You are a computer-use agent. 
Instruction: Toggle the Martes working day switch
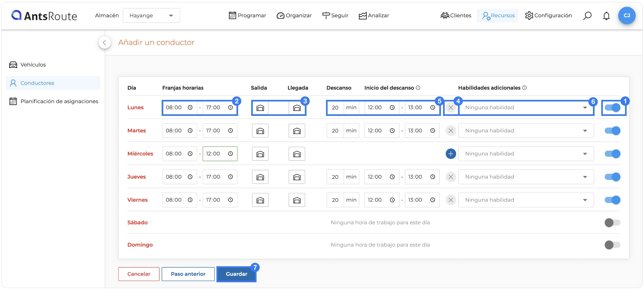click(612, 131)
